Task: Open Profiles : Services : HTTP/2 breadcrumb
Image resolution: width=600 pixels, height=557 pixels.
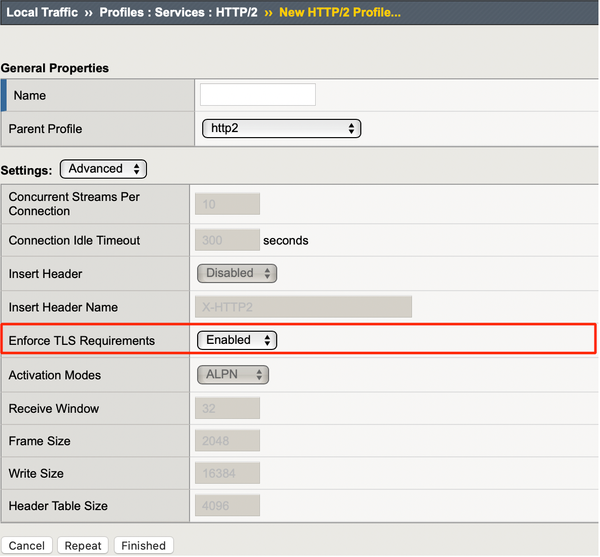Action: click(179, 12)
